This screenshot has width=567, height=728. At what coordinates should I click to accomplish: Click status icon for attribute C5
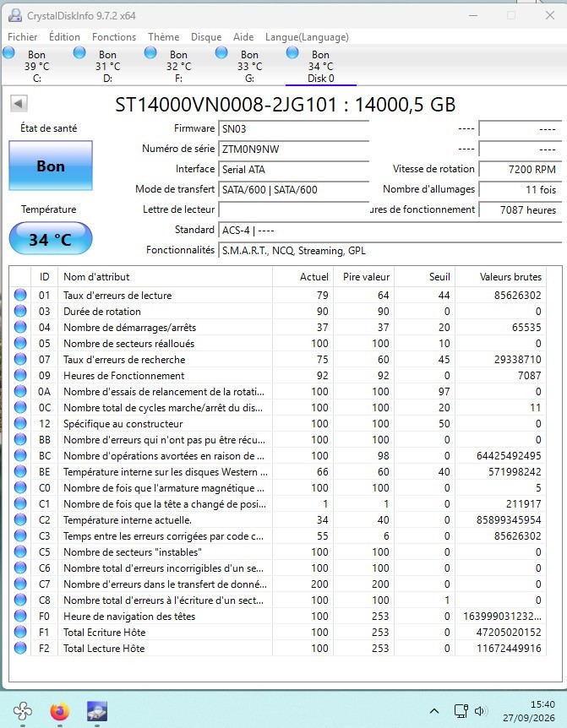(x=20, y=551)
